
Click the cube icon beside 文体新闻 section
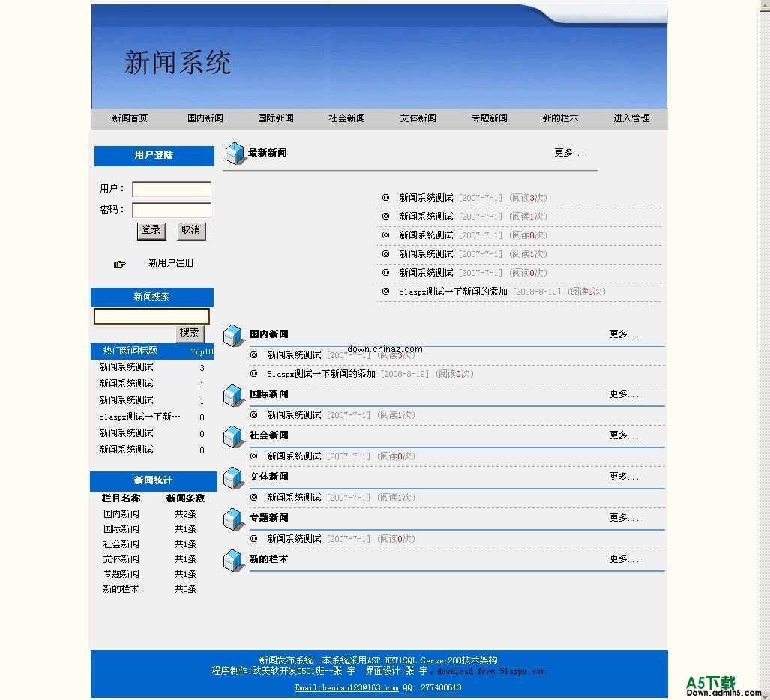click(232, 477)
